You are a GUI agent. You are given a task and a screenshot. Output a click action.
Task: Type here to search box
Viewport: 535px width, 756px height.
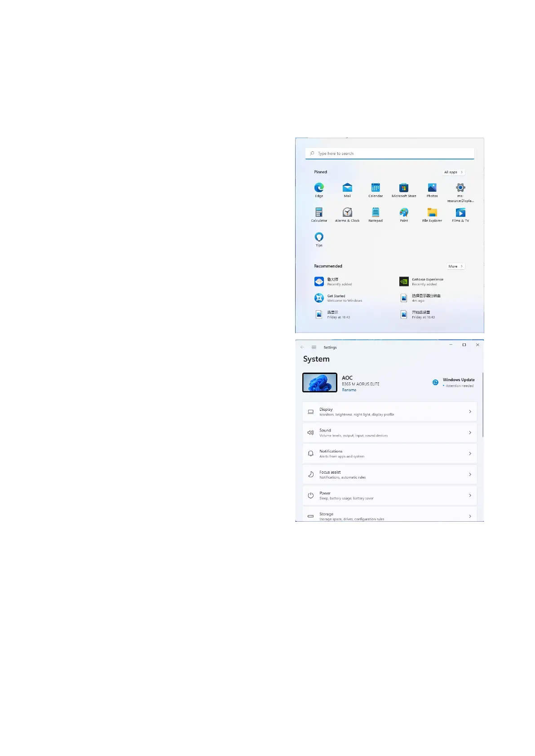(389, 154)
